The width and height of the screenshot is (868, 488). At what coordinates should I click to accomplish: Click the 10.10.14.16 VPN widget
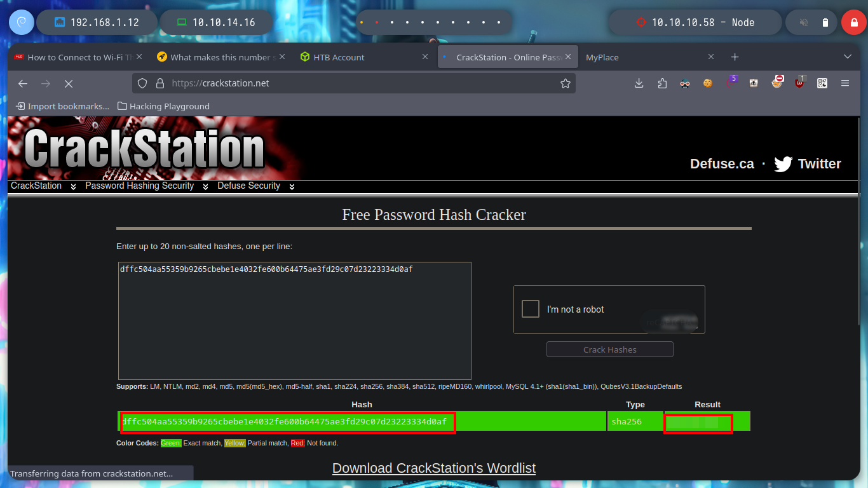216,23
